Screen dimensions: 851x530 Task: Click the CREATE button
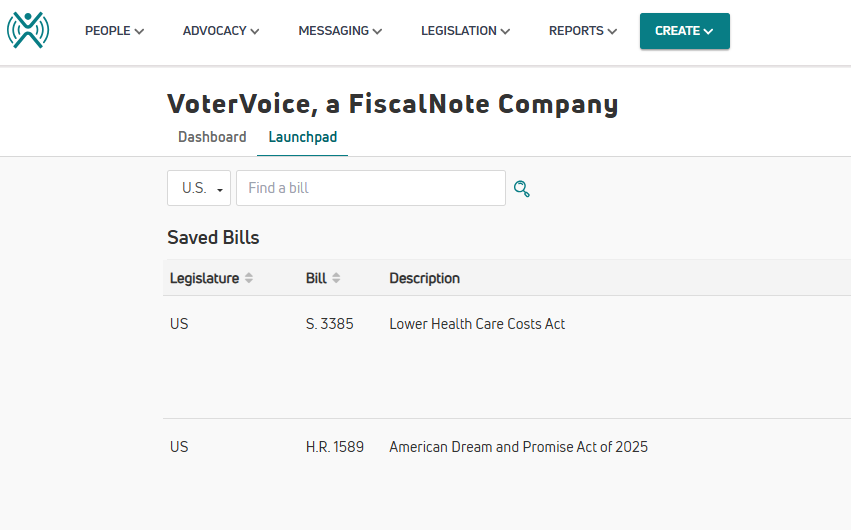[x=684, y=31]
